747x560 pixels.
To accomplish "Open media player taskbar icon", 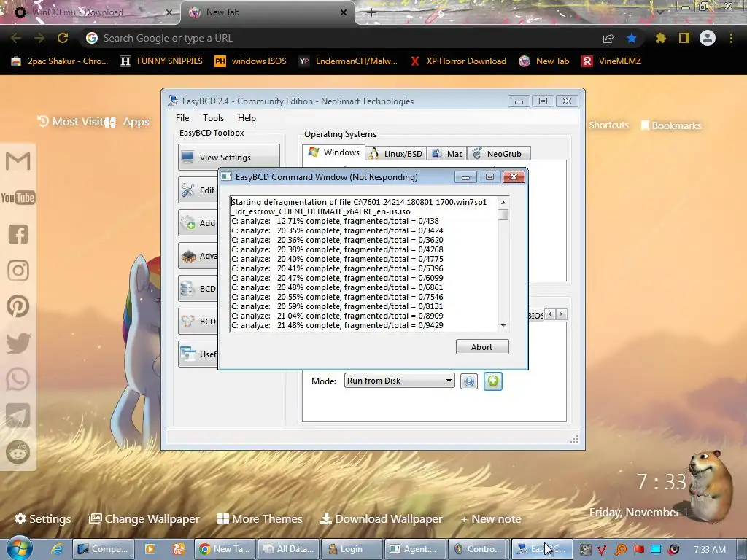I will tap(150, 549).
